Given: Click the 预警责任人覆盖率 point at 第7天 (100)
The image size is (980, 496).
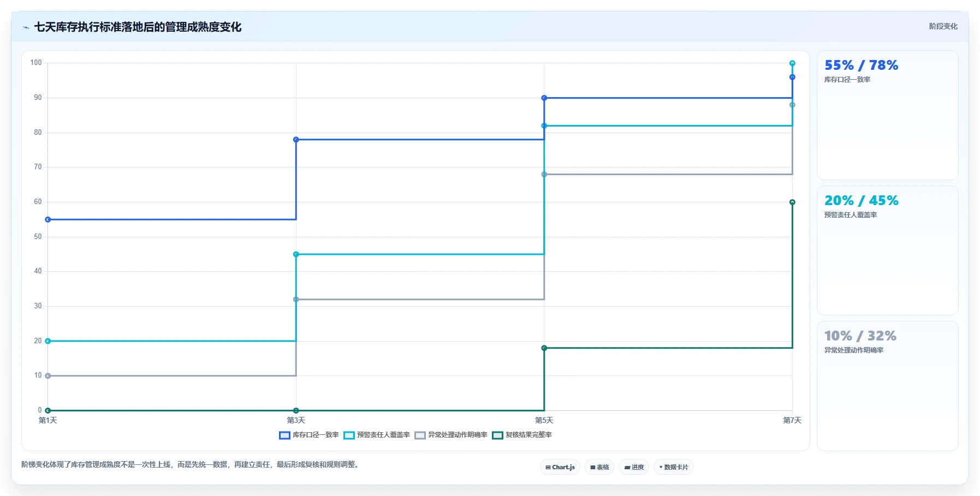Looking at the screenshot, I should (x=792, y=63).
